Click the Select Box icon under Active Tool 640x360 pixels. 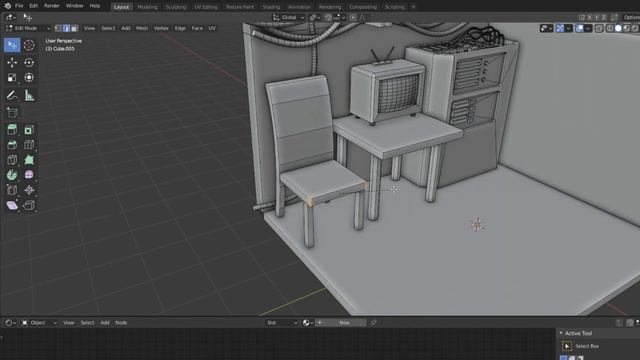tap(567, 346)
